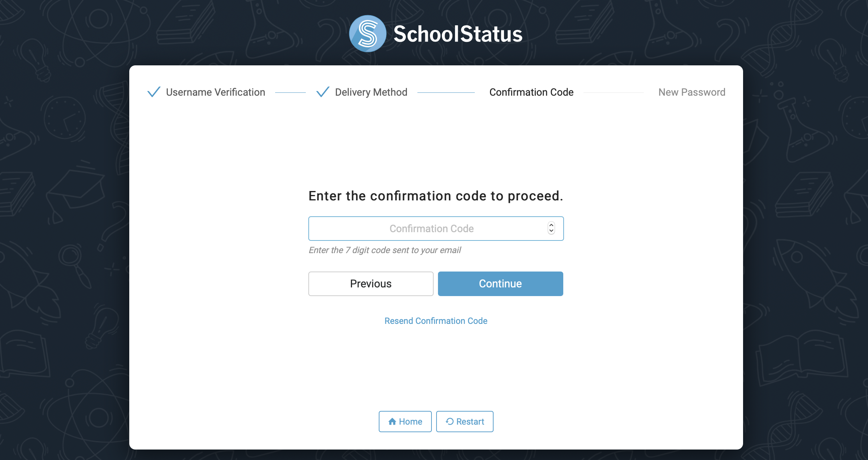Restart the password reset process
Image resolution: width=868 pixels, height=460 pixels.
point(465,421)
